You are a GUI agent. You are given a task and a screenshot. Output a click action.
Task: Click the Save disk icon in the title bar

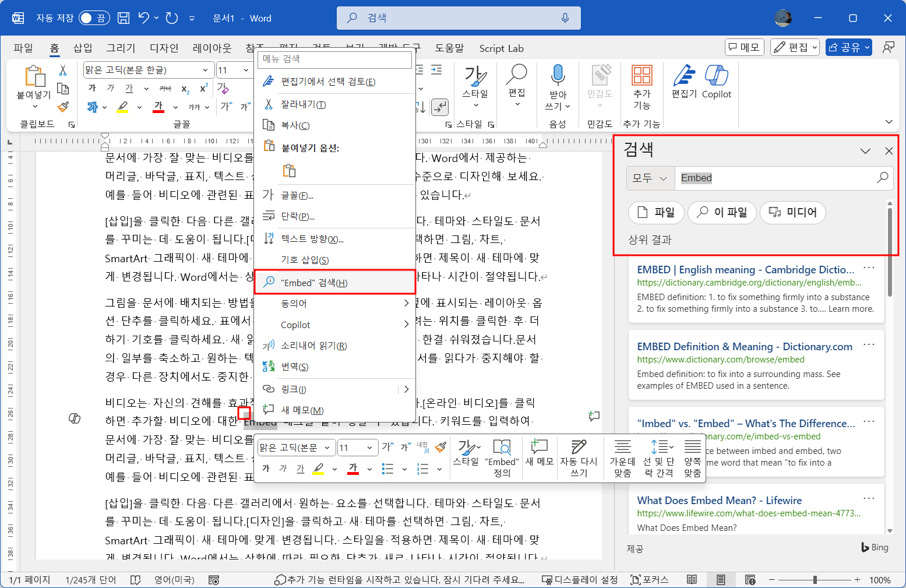coord(124,18)
